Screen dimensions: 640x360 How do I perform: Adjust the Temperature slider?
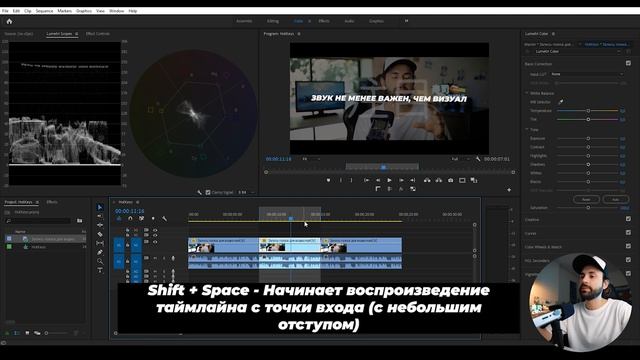588,111
